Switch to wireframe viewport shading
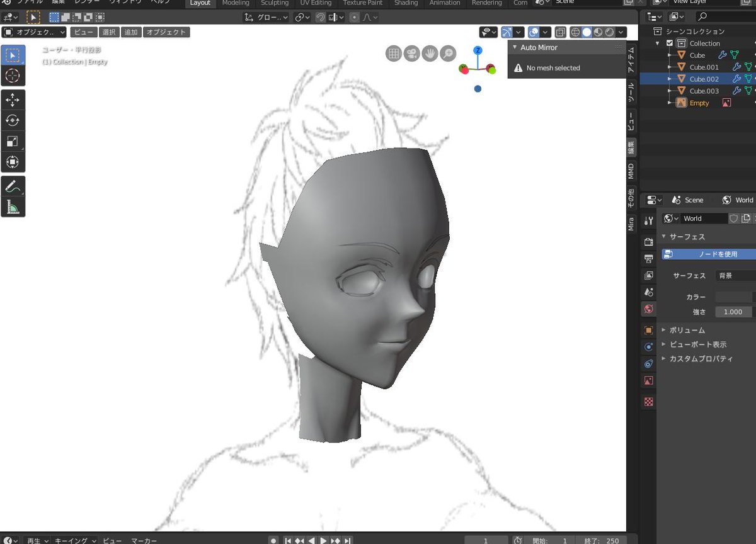This screenshot has height=544, width=756. pos(575,32)
